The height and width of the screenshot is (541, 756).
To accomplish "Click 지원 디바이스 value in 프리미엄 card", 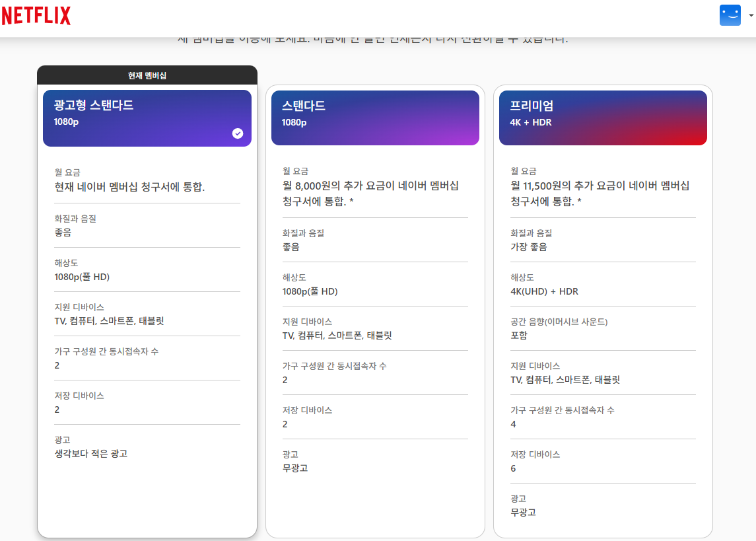I will (566, 380).
